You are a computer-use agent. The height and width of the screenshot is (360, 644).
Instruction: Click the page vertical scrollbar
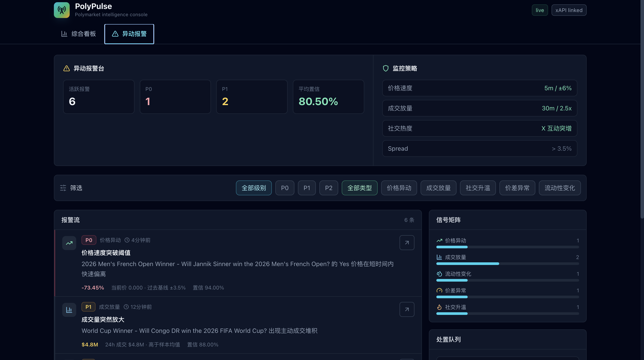pos(642,109)
